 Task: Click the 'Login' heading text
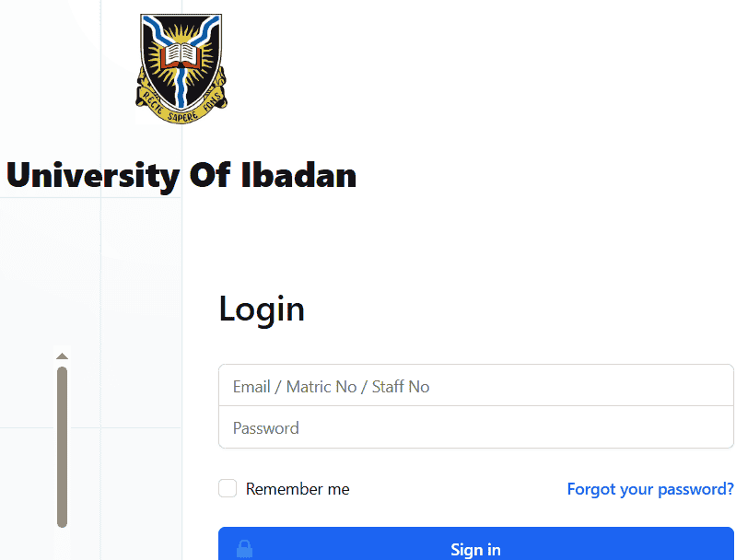coord(262,309)
